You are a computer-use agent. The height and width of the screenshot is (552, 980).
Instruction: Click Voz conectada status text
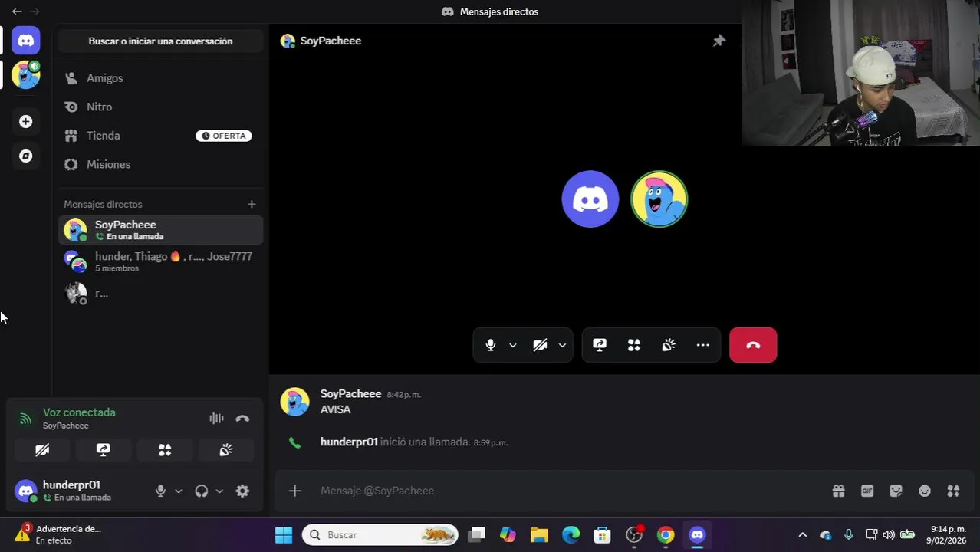(x=79, y=412)
